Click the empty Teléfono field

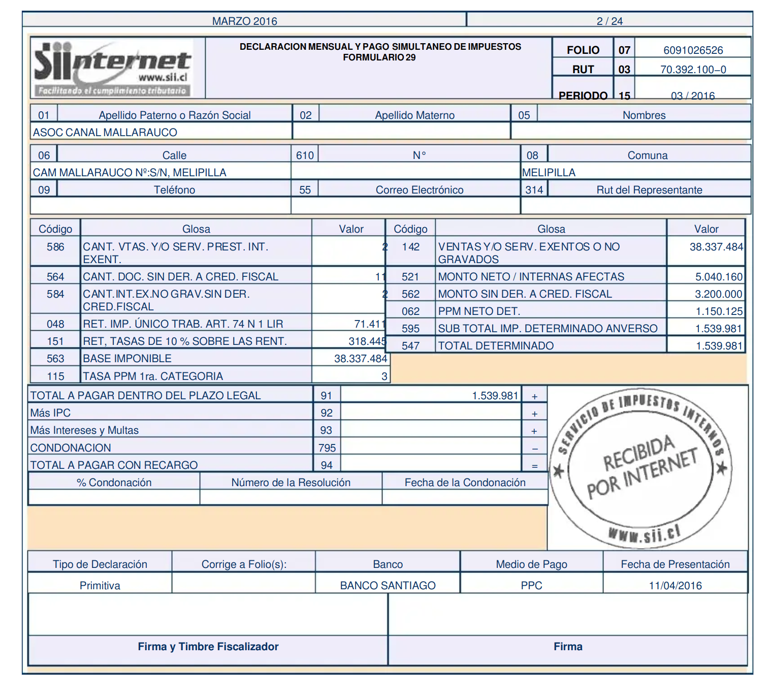160,205
